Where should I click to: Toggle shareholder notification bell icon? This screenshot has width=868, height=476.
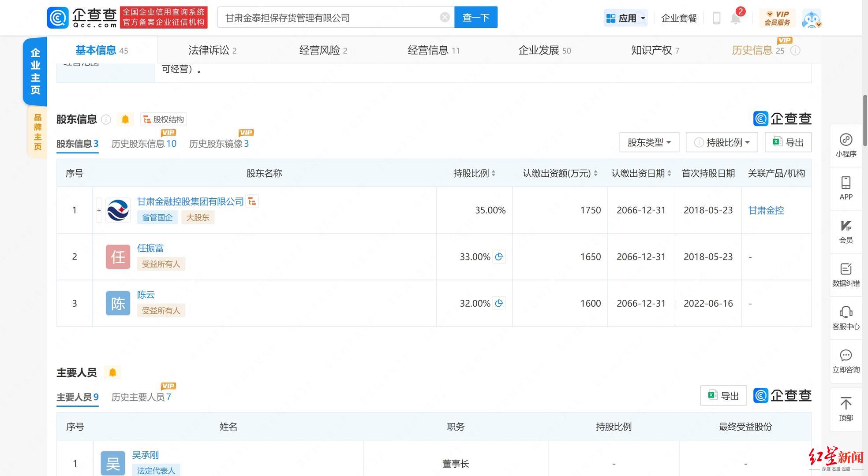click(125, 119)
